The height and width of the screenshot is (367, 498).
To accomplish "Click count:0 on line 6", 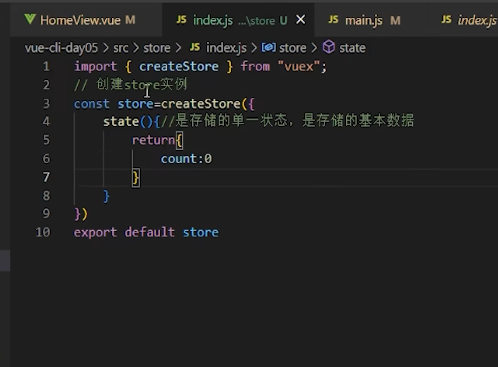I will 186,159.
